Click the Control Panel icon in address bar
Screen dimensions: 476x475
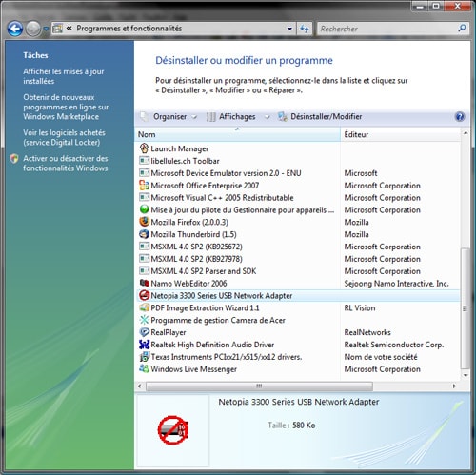tap(57, 29)
